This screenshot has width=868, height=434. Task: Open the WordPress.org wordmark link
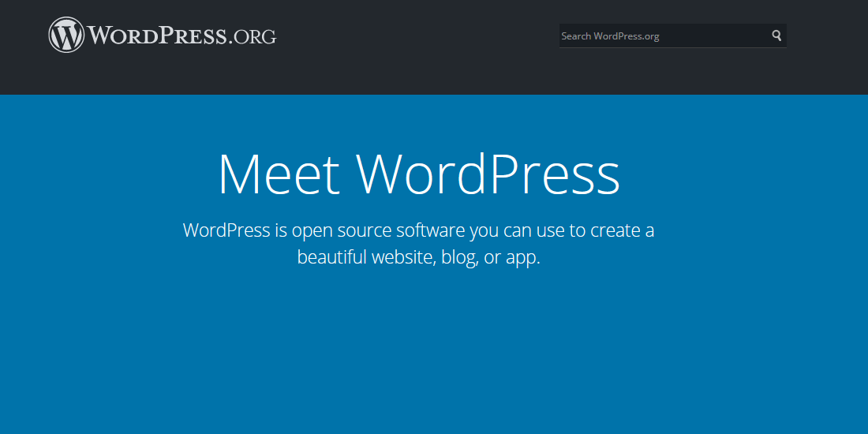tap(181, 36)
